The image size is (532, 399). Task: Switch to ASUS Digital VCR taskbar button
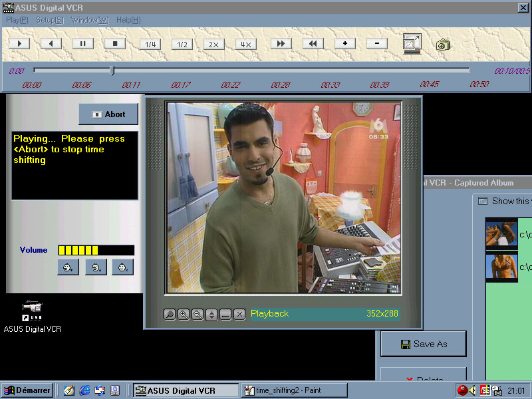pyautogui.click(x=186, y=390)
